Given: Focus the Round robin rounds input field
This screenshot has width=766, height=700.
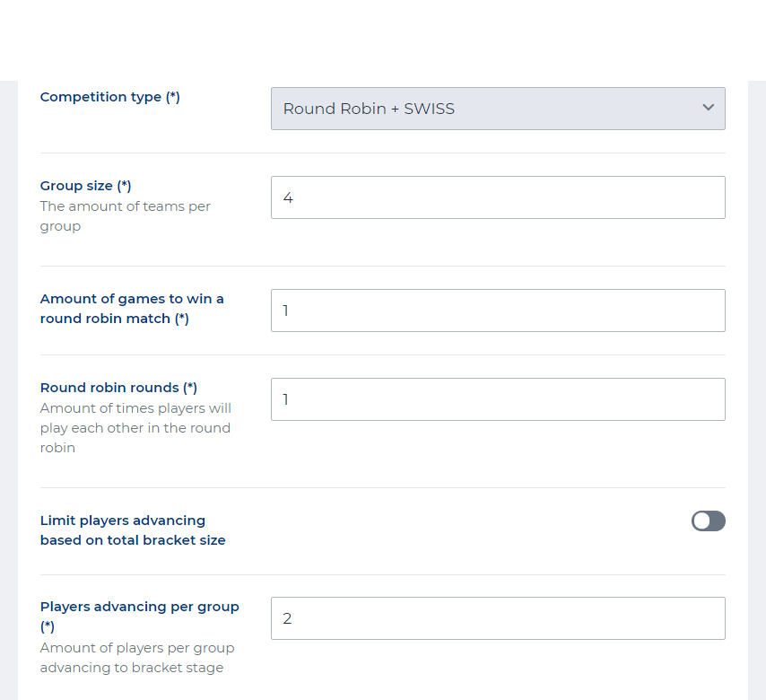Looking at the screenshot, I should coord(498,399).
